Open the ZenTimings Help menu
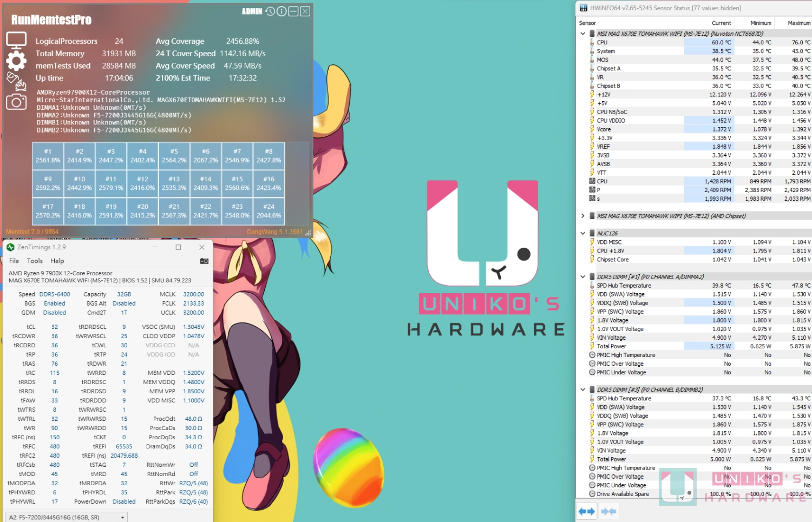Viewport: 812px width, 522px height. (x=57, y=261)
